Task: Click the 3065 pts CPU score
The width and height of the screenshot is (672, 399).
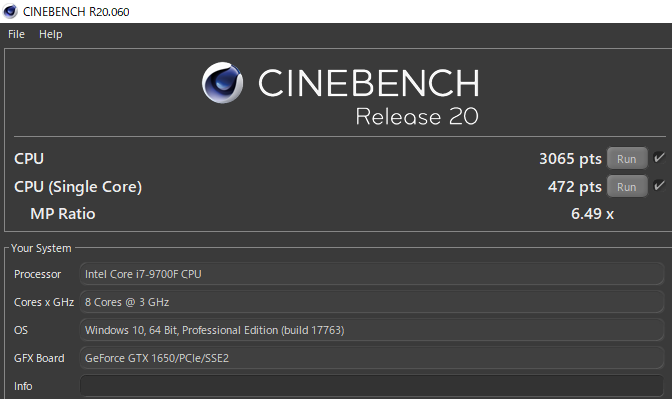Action: (570, 159)
